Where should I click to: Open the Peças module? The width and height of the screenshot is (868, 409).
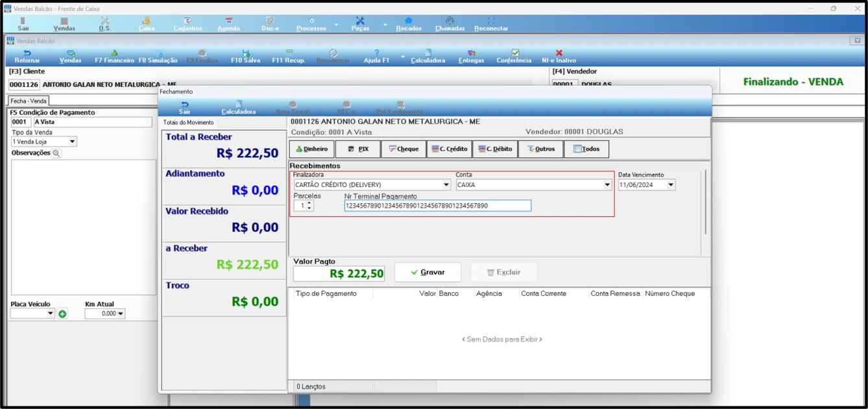(360, 24)
